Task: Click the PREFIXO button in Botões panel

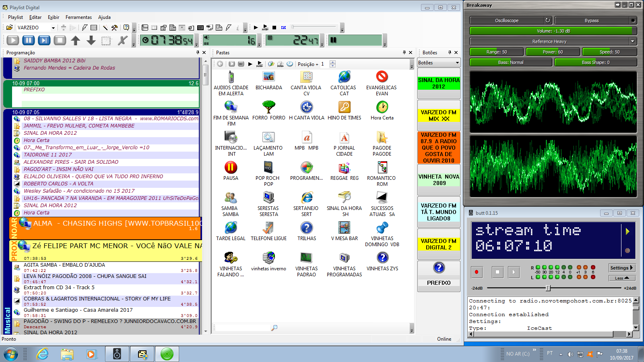Action: click(x=439, y=276)
